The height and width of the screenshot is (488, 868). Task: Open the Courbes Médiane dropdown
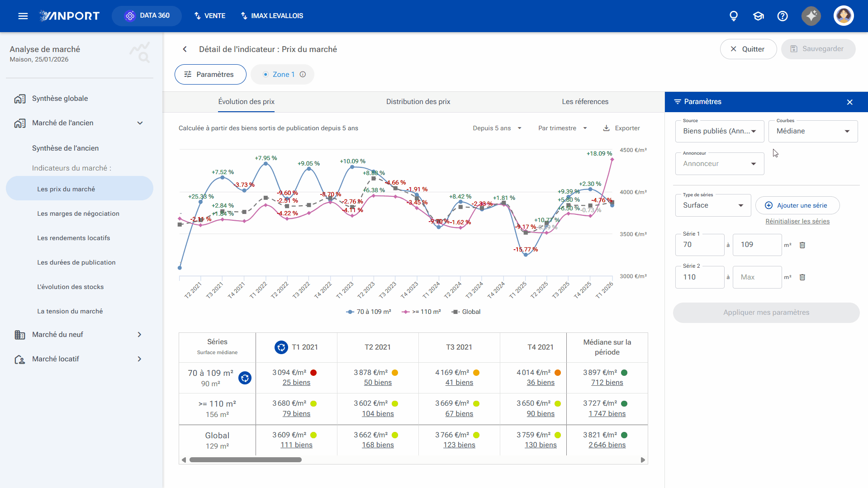pyautogui.click(x=813, y=131)
